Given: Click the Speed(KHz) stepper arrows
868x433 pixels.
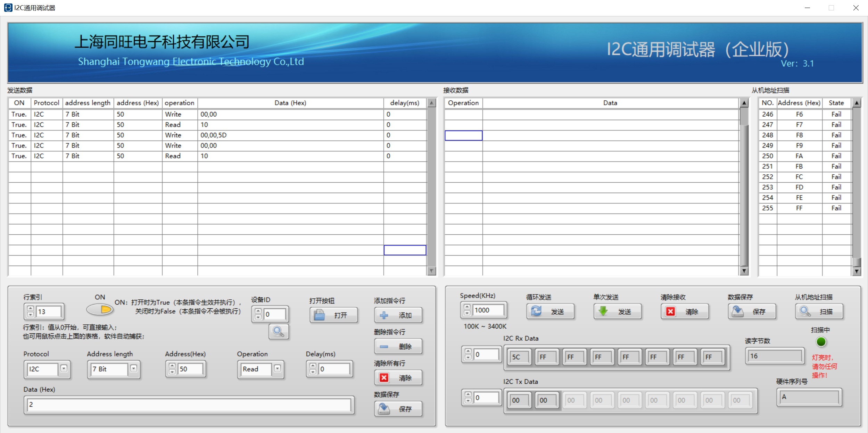Looking at the screenshot, I should click(x=467, y=310).
